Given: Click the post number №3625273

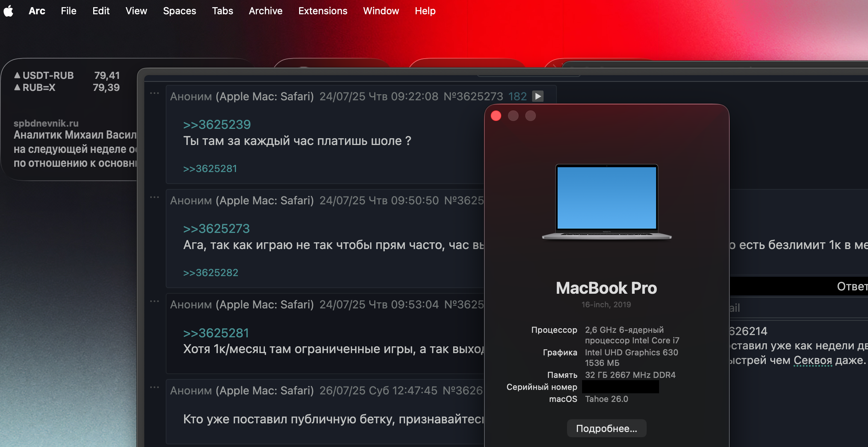Looking at the screenshot, I should click(x=473, y=97).
